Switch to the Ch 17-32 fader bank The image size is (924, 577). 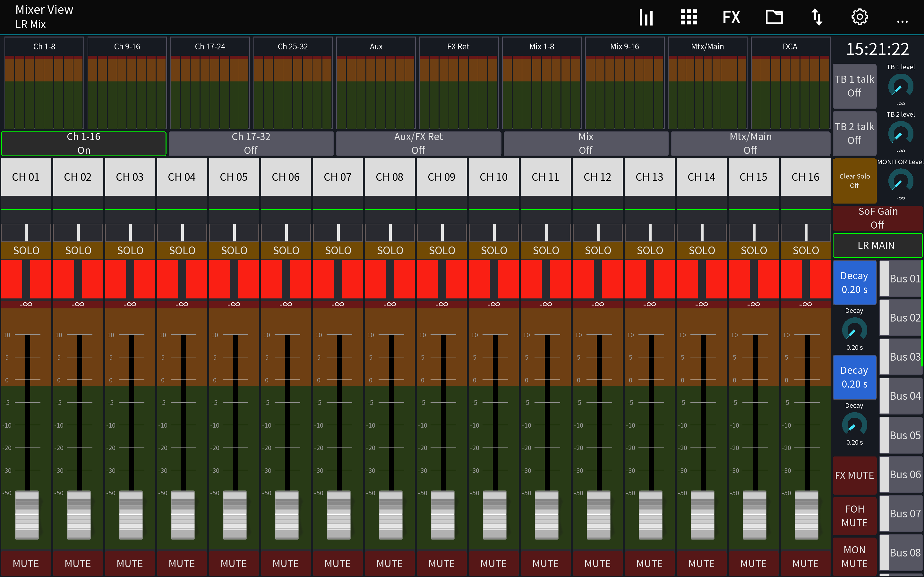pyautogui.click(x=251, y=144)
